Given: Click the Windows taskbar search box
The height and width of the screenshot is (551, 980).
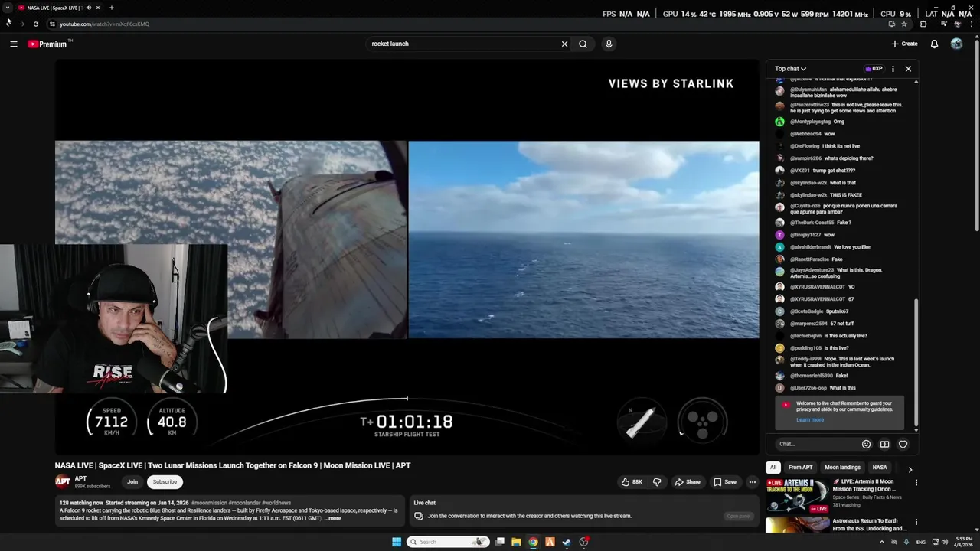Looking at the screenshot, I should tap(448, 542).
